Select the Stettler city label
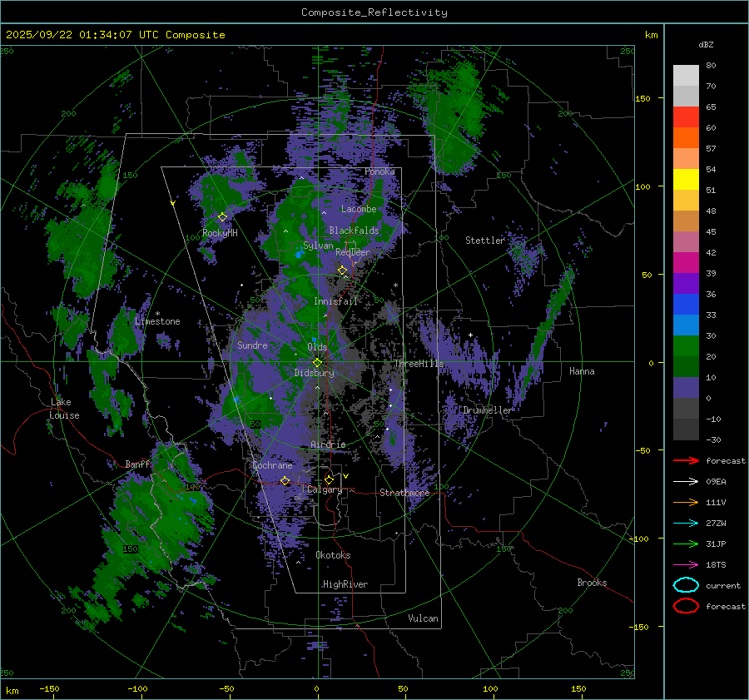This screenshot has height=700, width=749. [485, 241]
